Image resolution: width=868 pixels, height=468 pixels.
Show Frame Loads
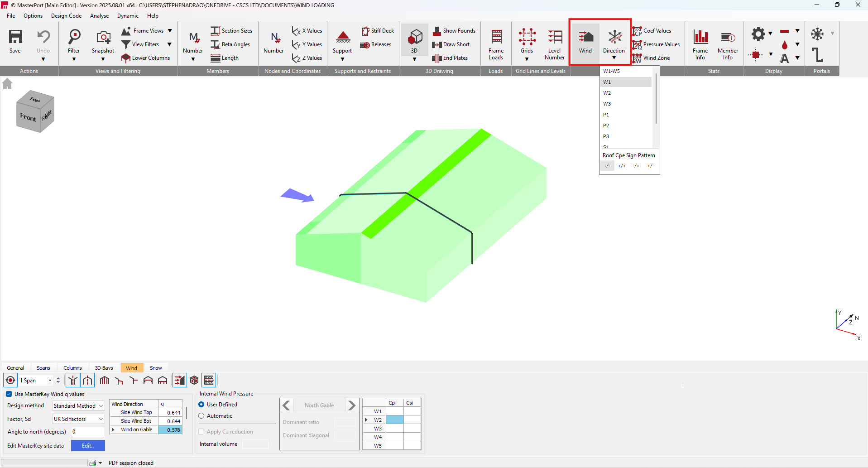[x=496, y=44]
